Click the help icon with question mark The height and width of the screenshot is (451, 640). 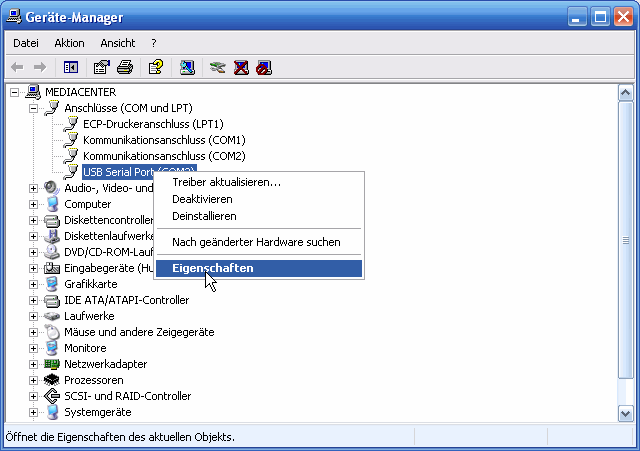155,67
